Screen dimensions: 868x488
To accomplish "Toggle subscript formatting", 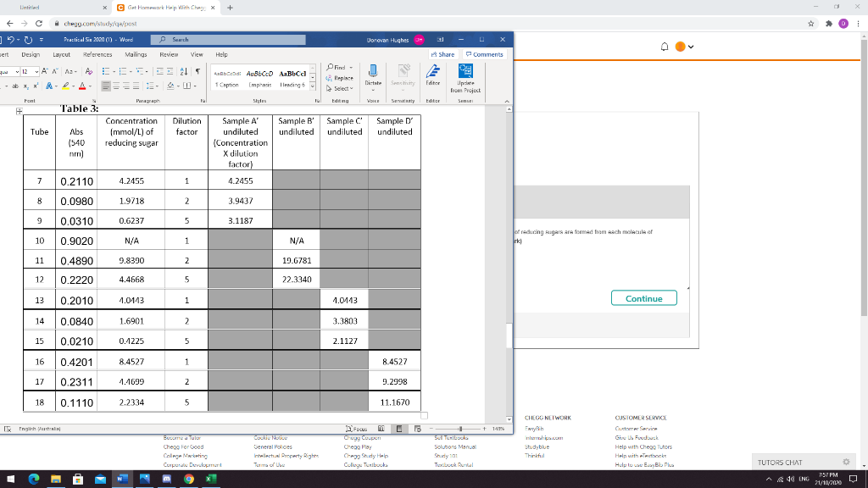I will (x=26, y=85).
